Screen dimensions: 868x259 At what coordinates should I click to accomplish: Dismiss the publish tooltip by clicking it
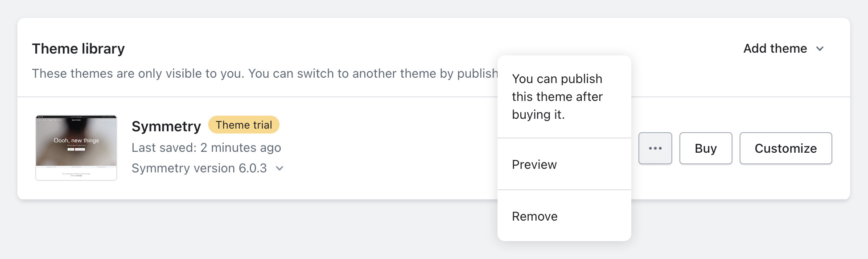557,96
